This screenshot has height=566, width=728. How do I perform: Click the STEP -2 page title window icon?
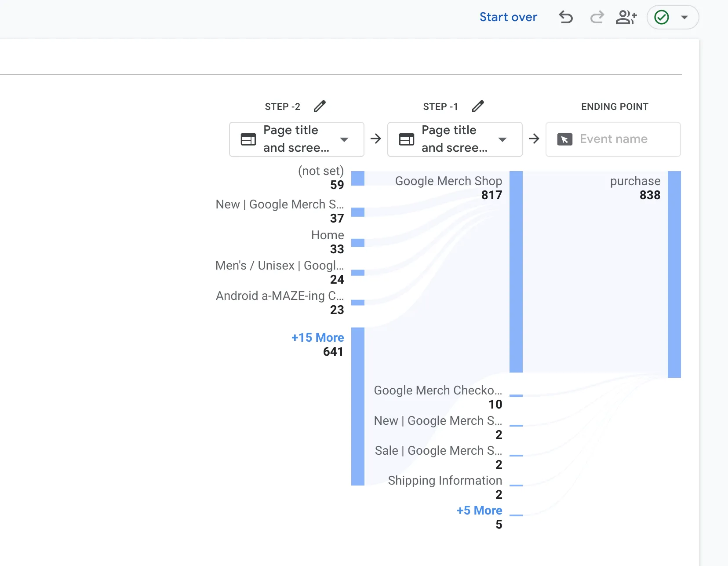(248, 139)
